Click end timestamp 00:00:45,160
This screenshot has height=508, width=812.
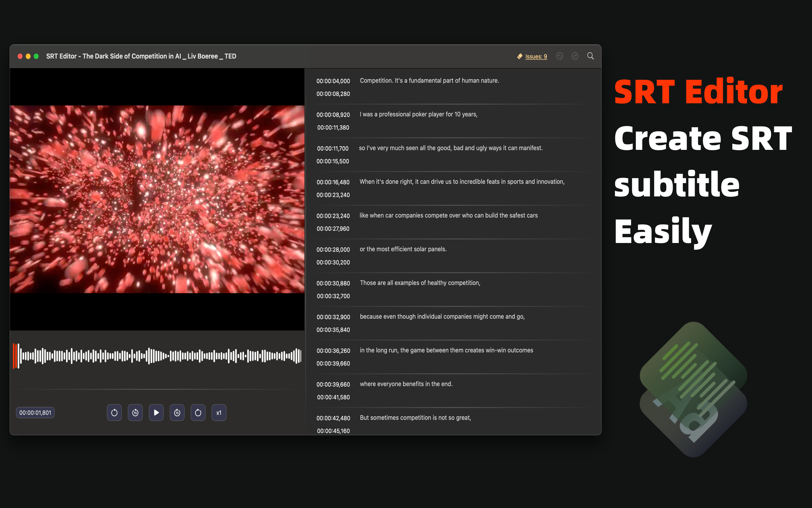coord(333,431)
